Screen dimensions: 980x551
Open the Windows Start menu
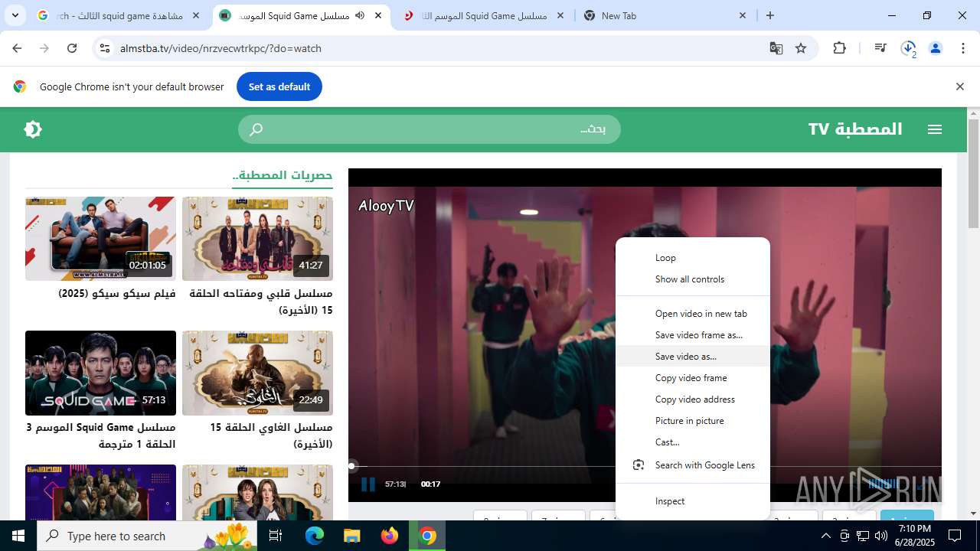coord(18,536)
